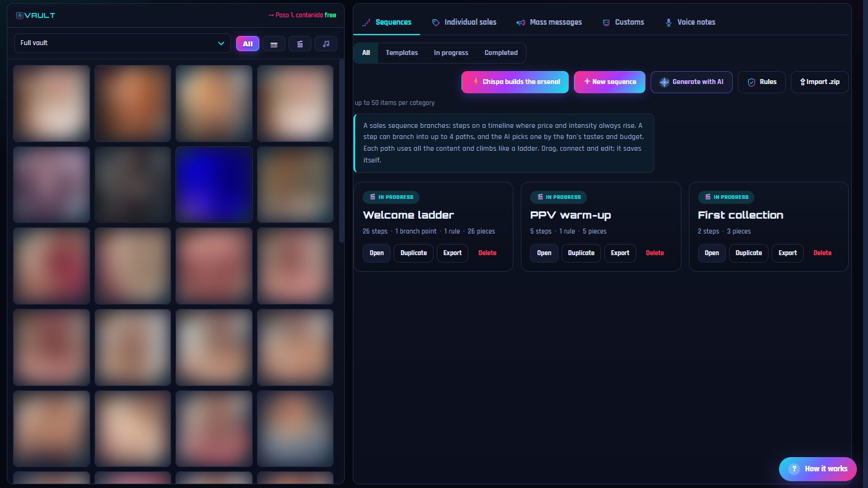
Task: Select the gradient All vault media filter
Action: coord(248,44)
